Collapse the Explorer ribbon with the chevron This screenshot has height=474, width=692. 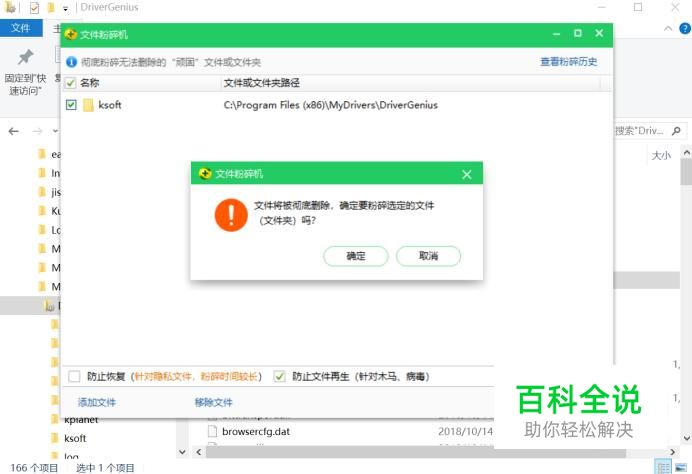(x=668, y=29)
